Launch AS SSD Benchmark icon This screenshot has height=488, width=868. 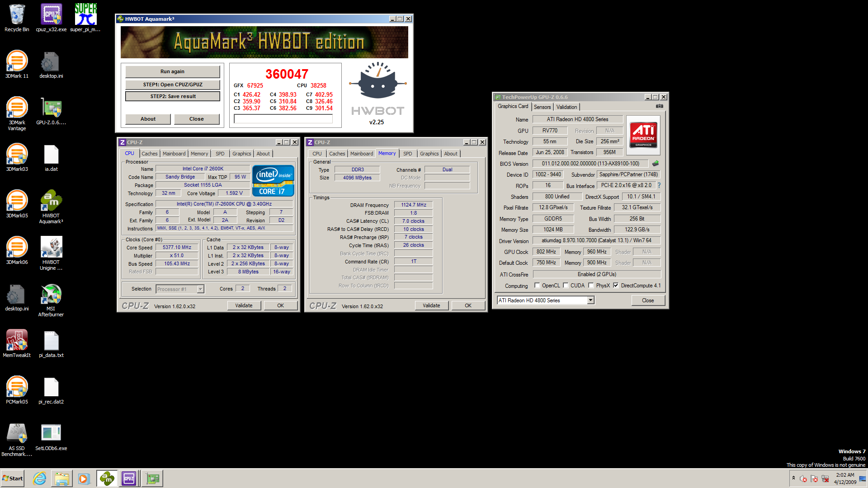pos(17,440)
